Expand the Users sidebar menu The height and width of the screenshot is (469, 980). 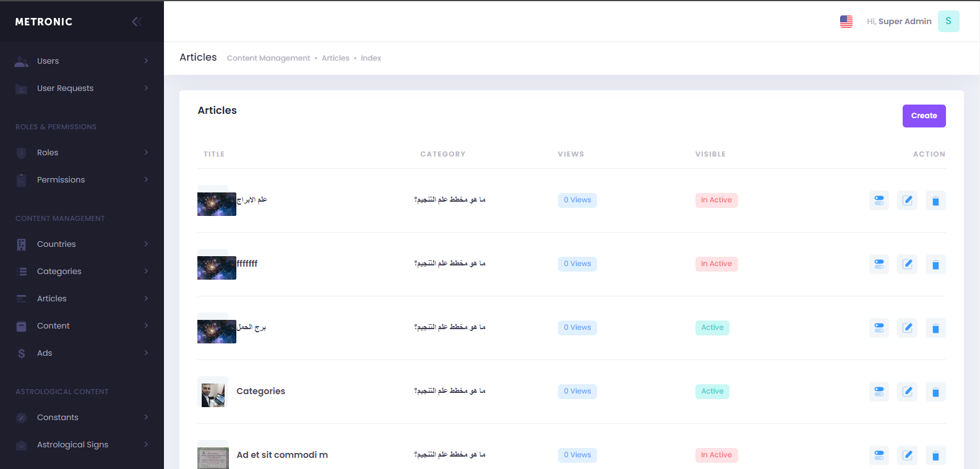82,61
